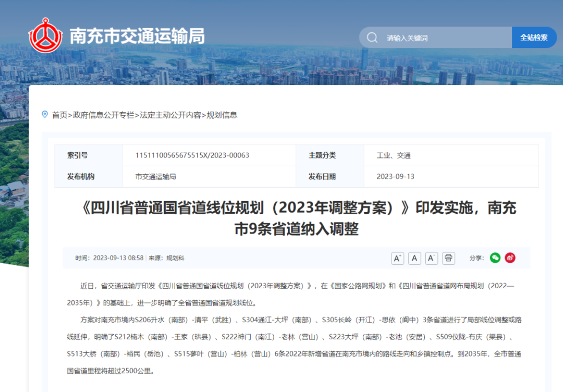Click the 索引号 label cell
The height and width of the screenshot is (392, 563).
click(89, 155)
